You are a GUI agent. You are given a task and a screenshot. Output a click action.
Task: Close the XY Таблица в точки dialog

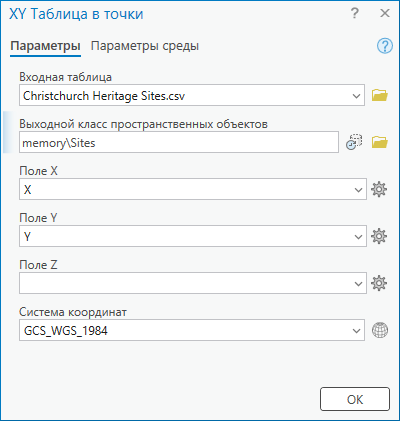click(x=385, y=14)
